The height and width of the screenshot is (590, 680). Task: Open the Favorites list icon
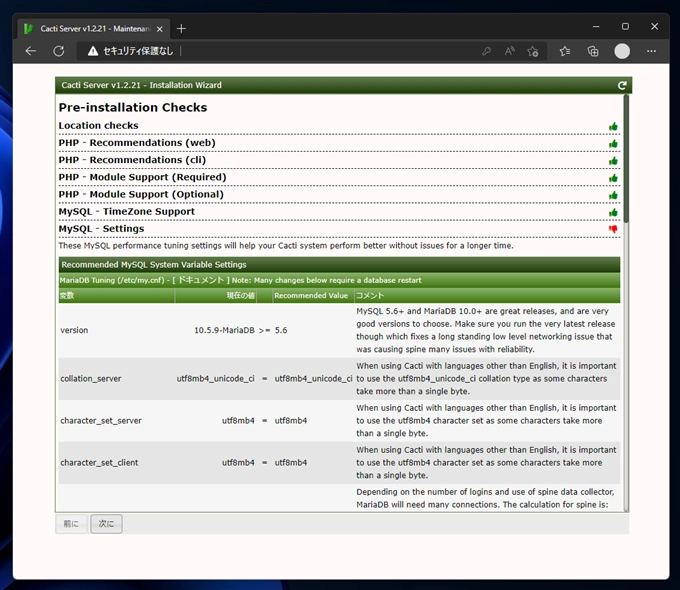click(x=565, y=51)
